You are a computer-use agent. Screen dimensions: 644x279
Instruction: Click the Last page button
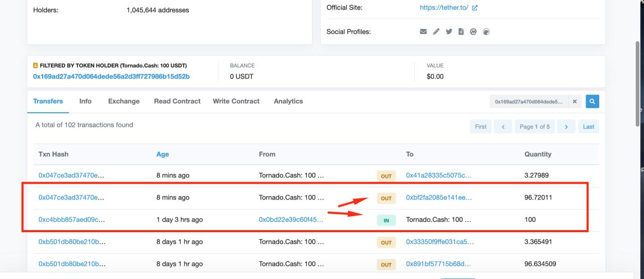click(x=589, y=127)
